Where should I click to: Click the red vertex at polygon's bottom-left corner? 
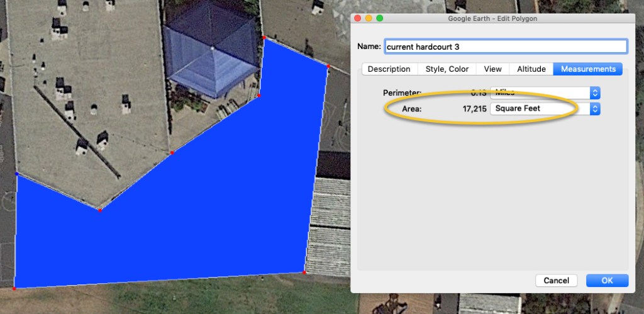pyautogui.click(x=14, y=289)
